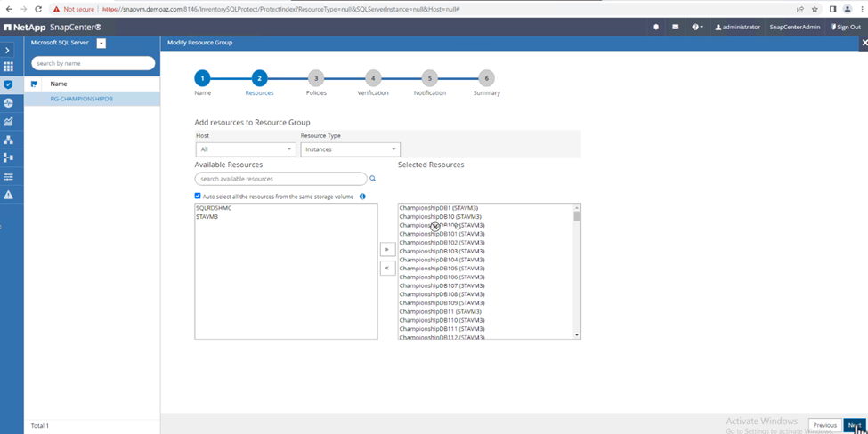Click the notifications bell icon
Image resolution: width=868 pixels, height=434 pixels.
[656, 27]
